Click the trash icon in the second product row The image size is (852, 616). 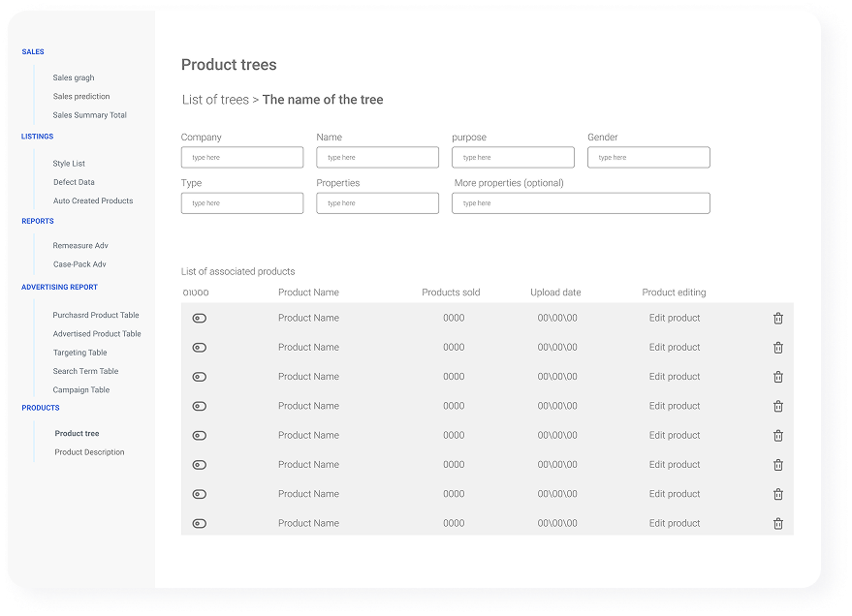pos(777,348)
